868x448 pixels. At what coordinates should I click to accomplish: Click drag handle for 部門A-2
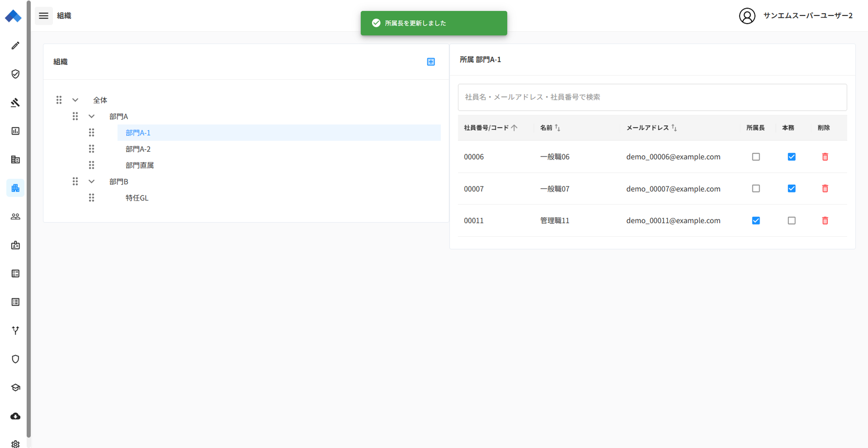pyautogui.click(x=92, y=149)
